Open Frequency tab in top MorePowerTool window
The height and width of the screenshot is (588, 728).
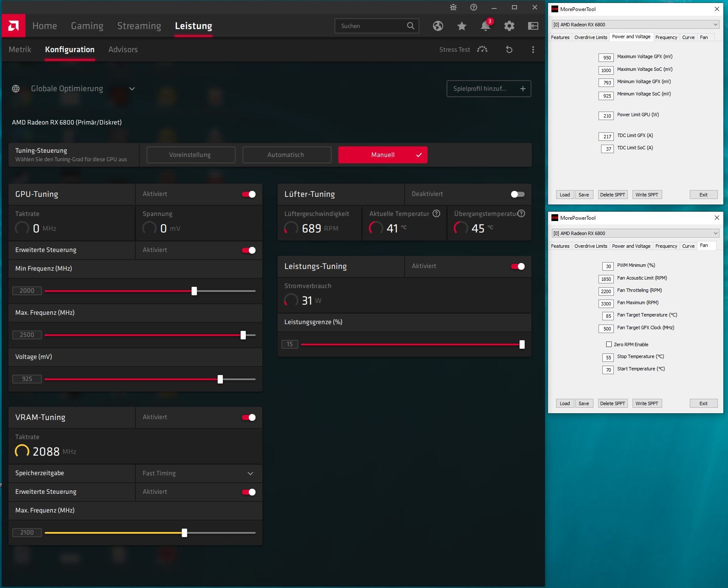666,37
